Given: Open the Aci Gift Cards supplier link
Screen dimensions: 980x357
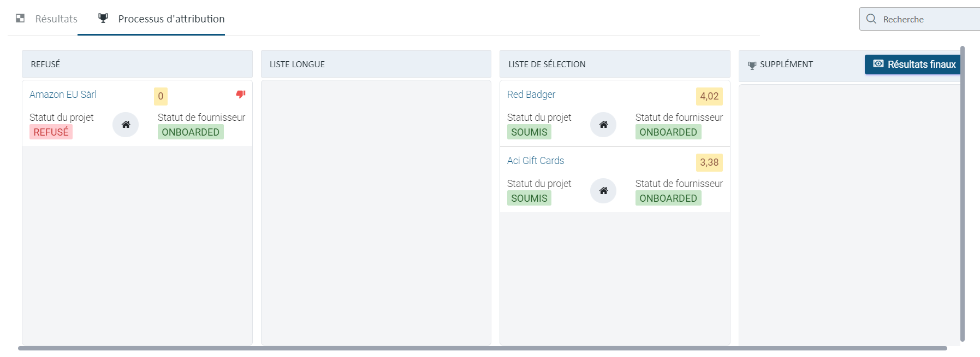Looking at the screenshot, I should point(536,161).
